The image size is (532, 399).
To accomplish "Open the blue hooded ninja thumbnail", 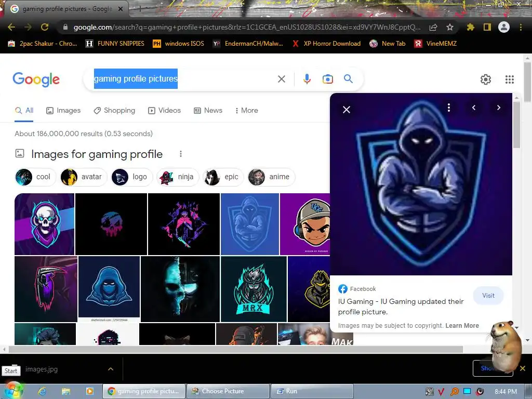I will tap(109, 287).
